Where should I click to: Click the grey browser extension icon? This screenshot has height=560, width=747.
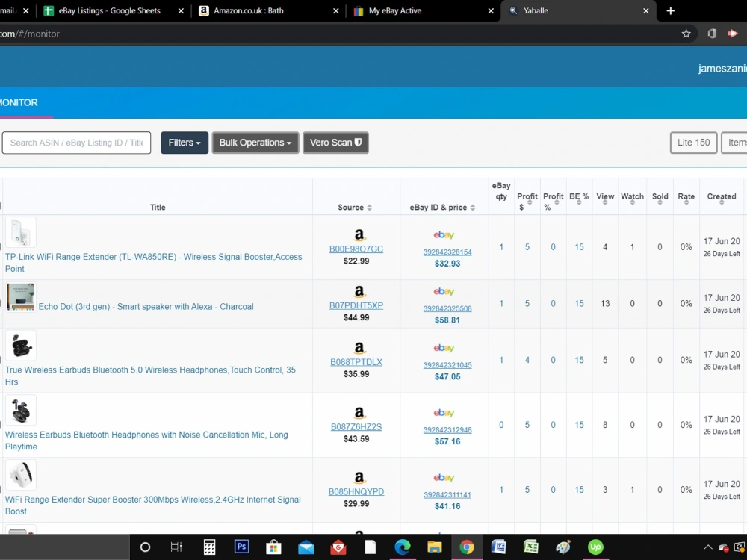point(712,34)
